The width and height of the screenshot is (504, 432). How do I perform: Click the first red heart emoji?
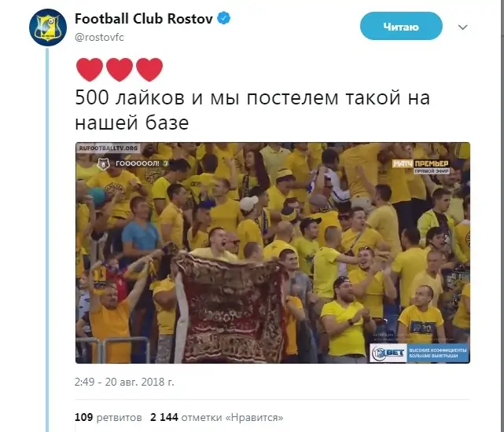(x=90, y=69)
